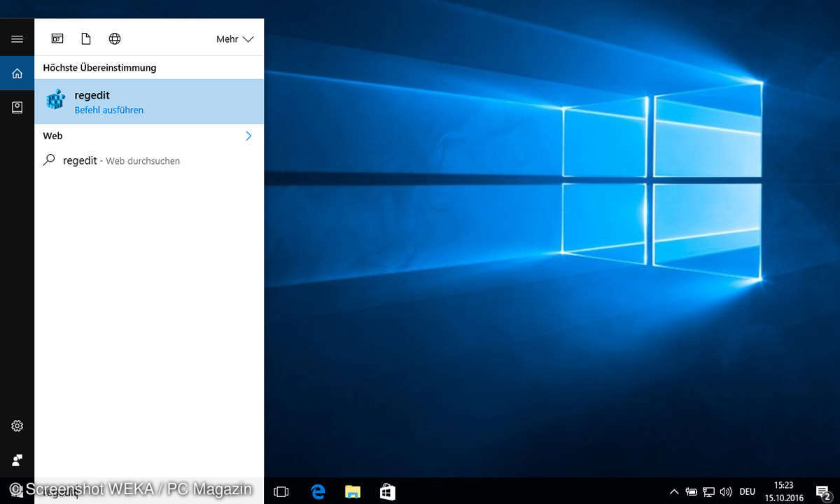Click the Web section heading
The image size is (840, 504).
pyautogui.click(x=52, y=136)
